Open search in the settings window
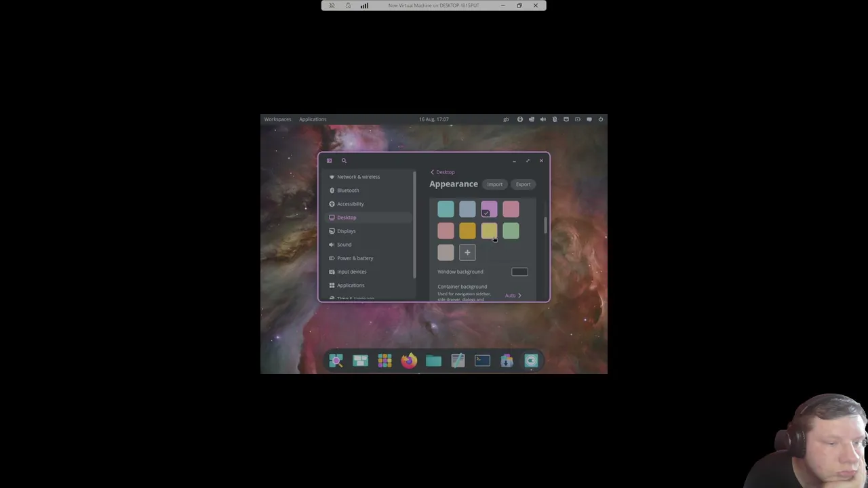Viewport: 868px width, 488px height. tap(344, 161)
